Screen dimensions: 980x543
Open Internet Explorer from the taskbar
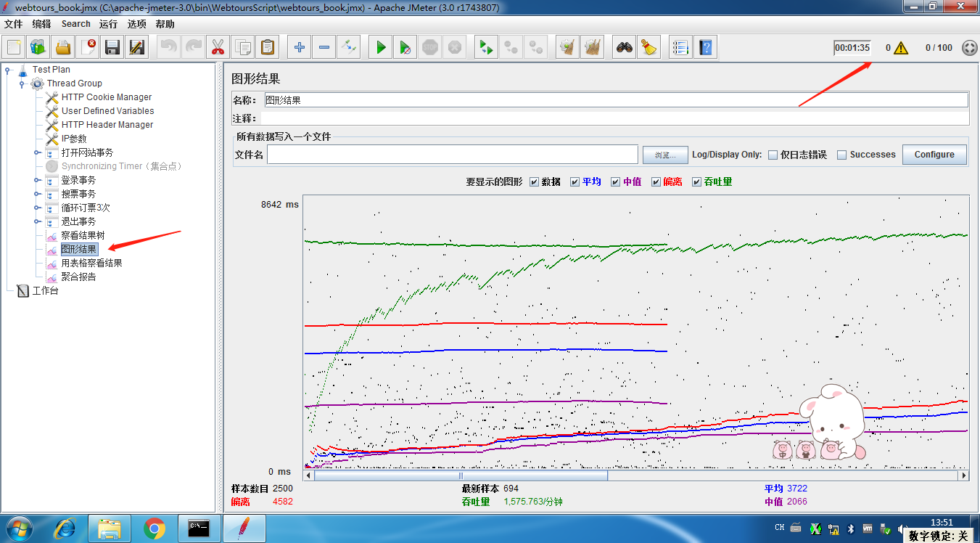(x=65, y=528)
